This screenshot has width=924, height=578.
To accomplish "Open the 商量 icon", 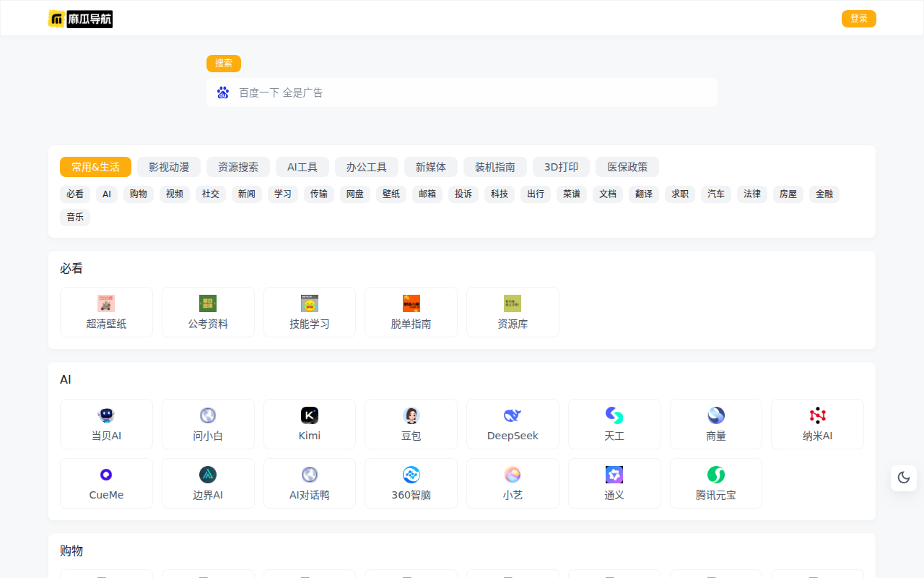I will [716, 415].
